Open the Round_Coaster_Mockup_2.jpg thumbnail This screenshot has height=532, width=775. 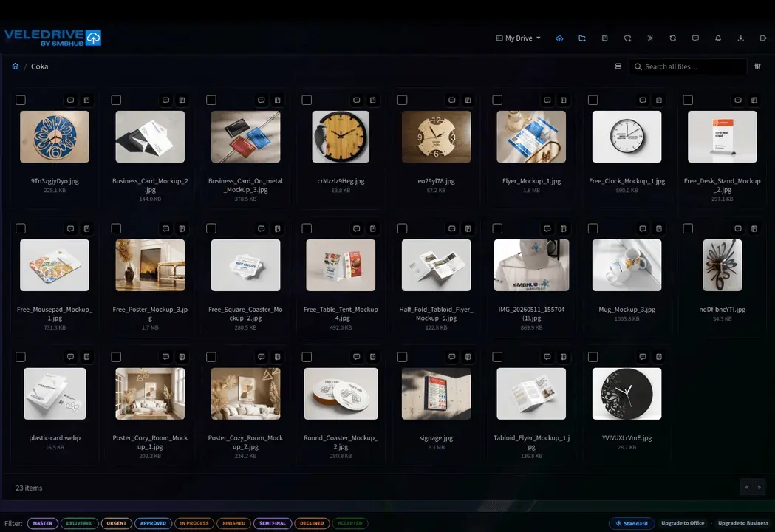[341, 394]
